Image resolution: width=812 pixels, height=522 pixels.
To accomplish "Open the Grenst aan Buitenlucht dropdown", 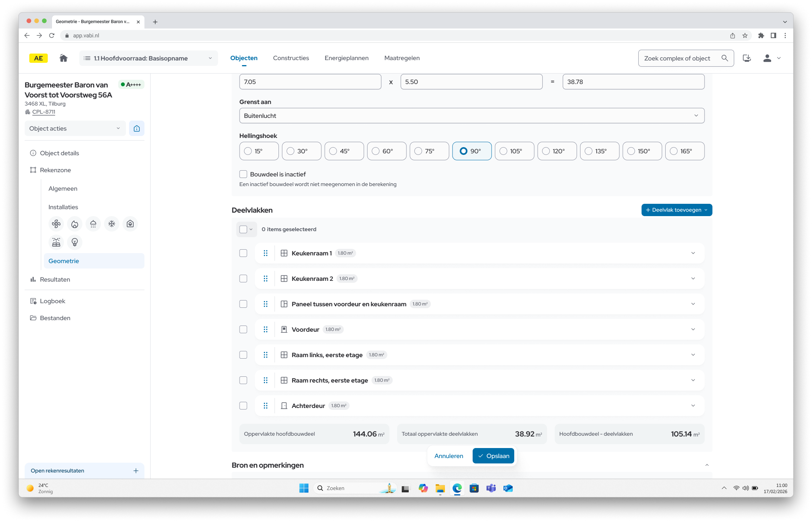I will (x=471, y=116).
